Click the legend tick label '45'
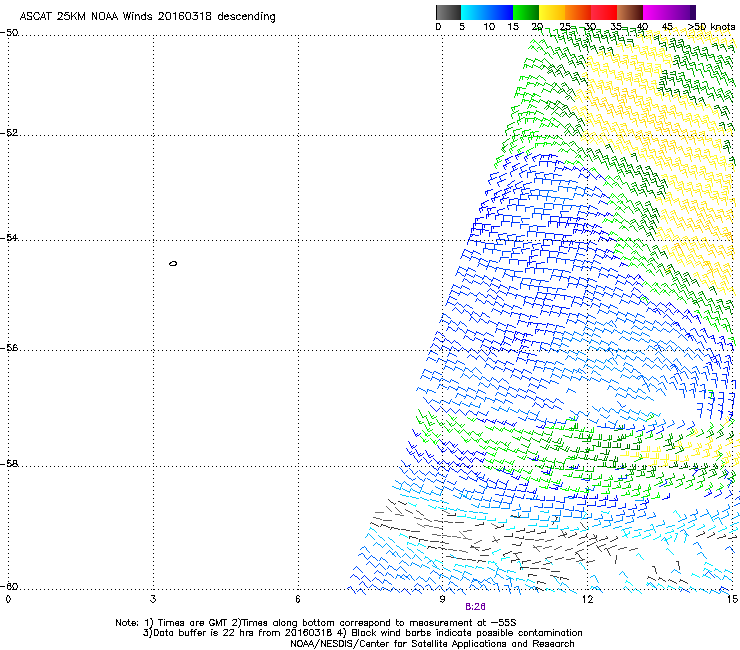 coord(667,27)
